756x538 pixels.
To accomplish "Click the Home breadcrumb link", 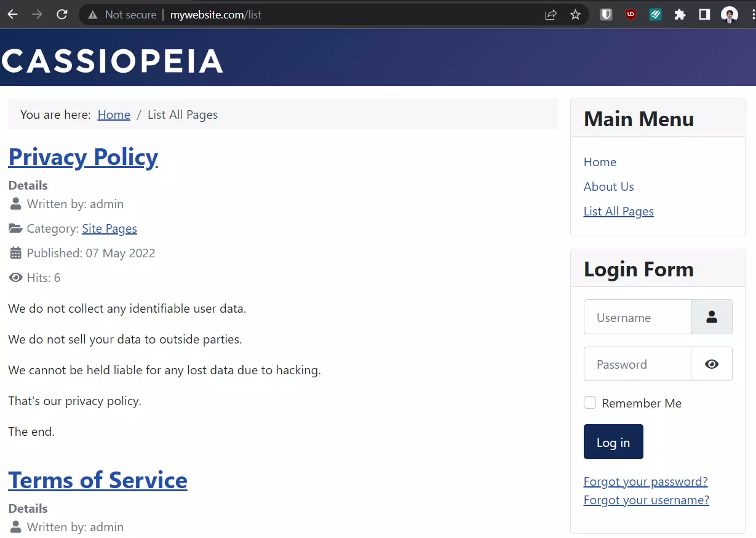I will (x=114, y=114).
